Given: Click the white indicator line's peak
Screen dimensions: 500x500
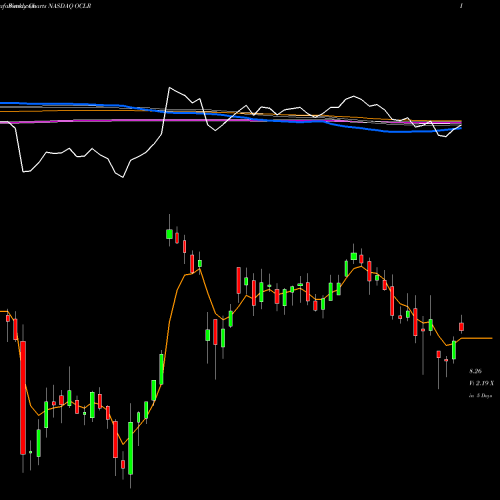Looking at the screenshot, I should tap(170, 88).
